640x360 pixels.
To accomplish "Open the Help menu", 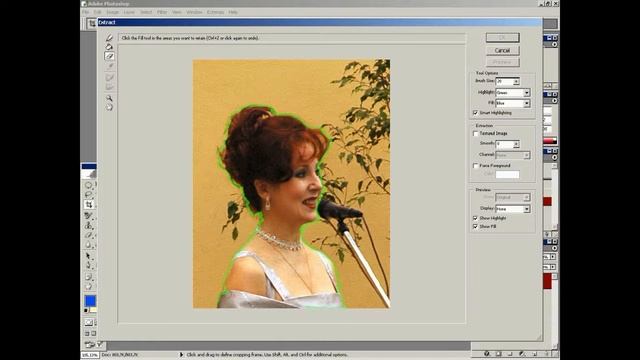I will tap(233, 12).
